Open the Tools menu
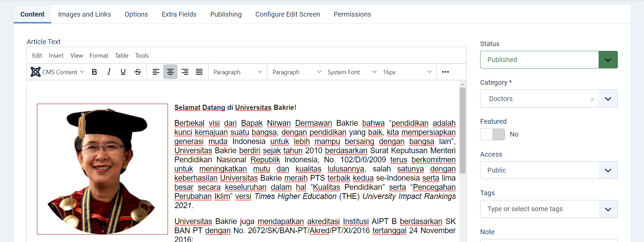This screenshot has height=242, width=644. point(142,56)
